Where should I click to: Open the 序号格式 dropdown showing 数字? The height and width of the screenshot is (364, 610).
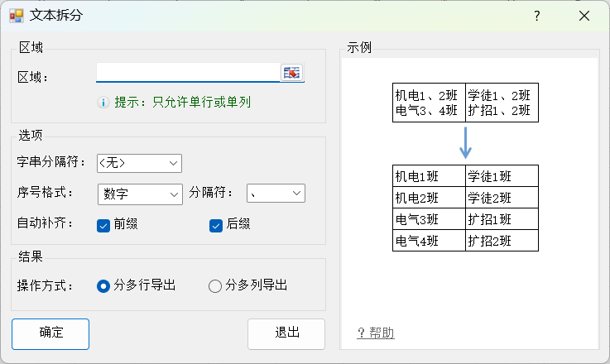(x=140, y=194)
